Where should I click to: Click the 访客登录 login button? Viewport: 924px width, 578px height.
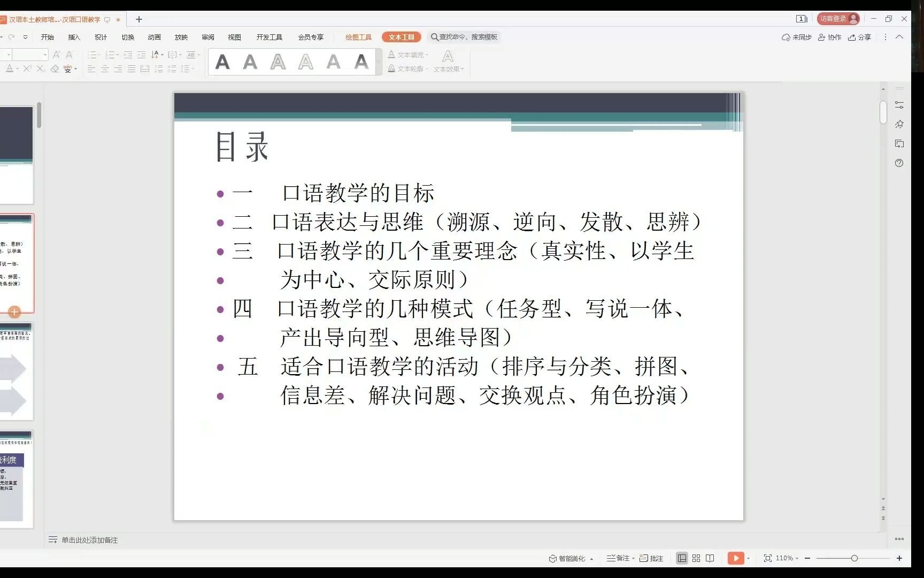click(x=838, y=19)
